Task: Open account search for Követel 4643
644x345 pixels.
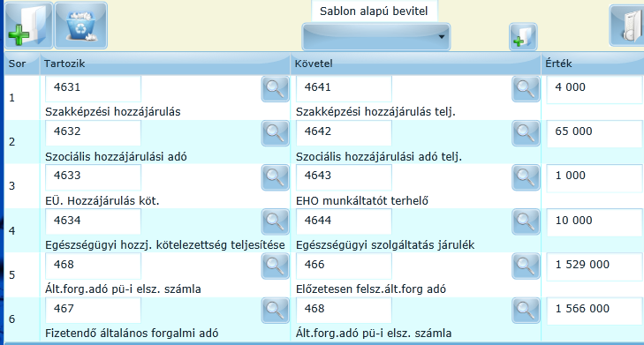Action: [x=526, y=177]
